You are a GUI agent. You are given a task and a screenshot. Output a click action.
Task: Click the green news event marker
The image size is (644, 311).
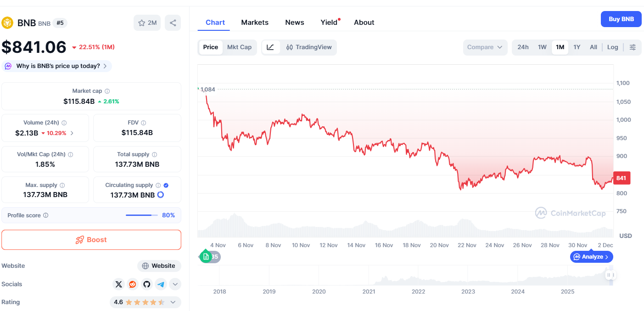(x=205, y=256)
